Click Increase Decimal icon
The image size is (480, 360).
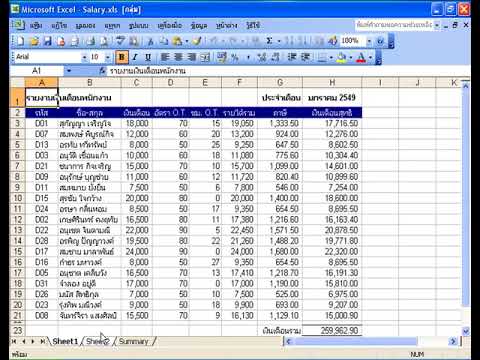[262, 57]
